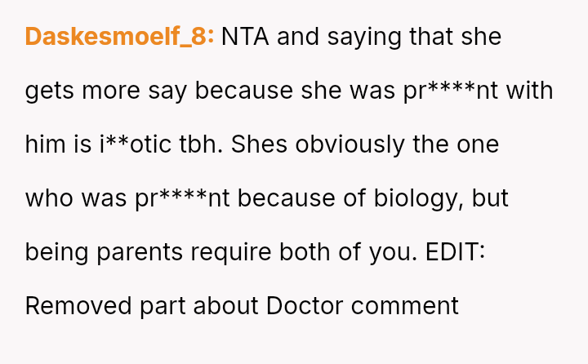Select the word "biology,"

tap(418, 199)
